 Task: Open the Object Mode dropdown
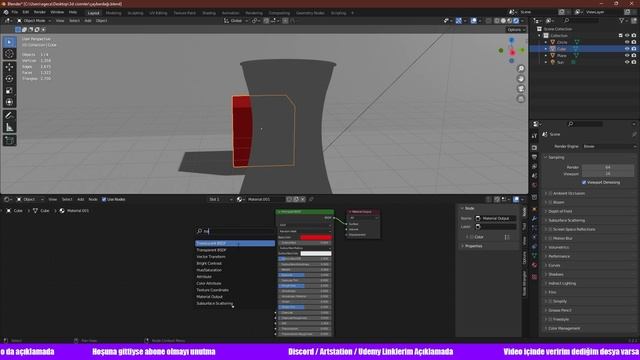click(x=34, y=21)
